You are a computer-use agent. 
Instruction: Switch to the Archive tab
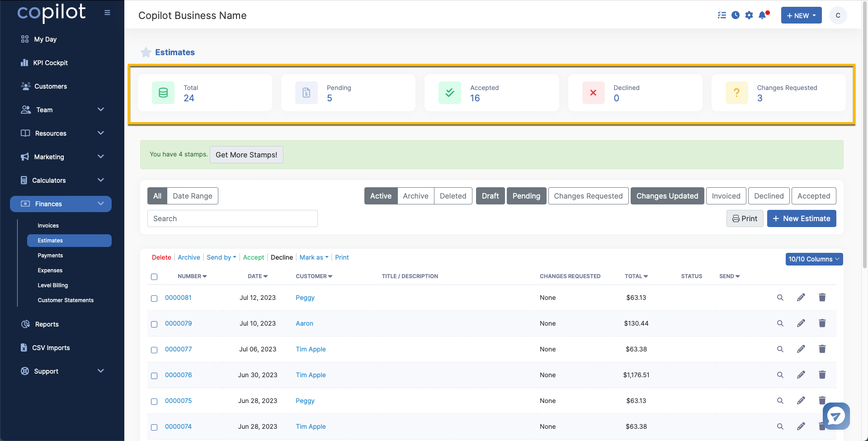(415, 196)
